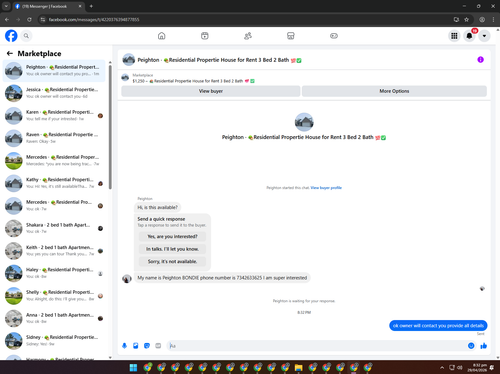The width and height of the screenshot is (500, 374).
Task: Focus the message input field
Action: point(317,346)
